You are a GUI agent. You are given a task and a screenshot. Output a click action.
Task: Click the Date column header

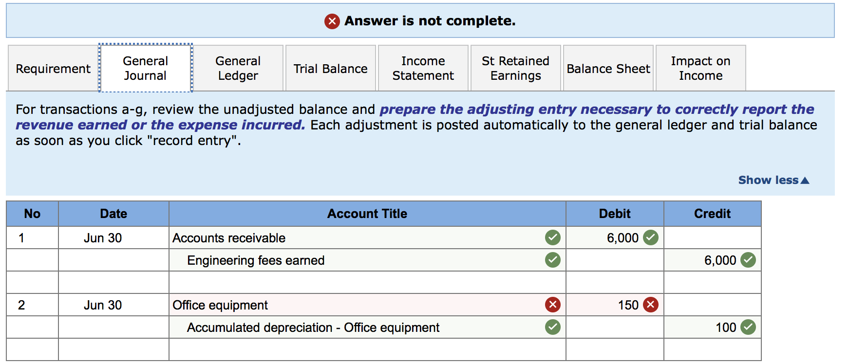[x=113, y=214]
